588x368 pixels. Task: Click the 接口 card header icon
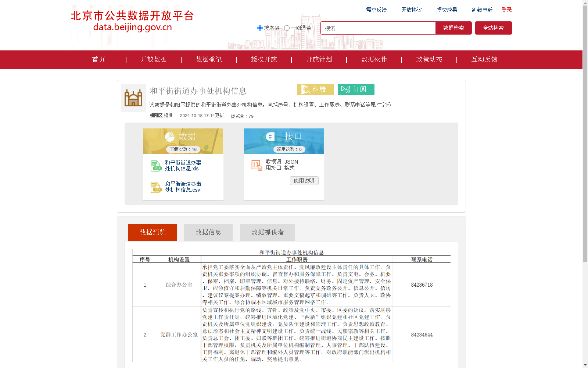click(270, 137)
